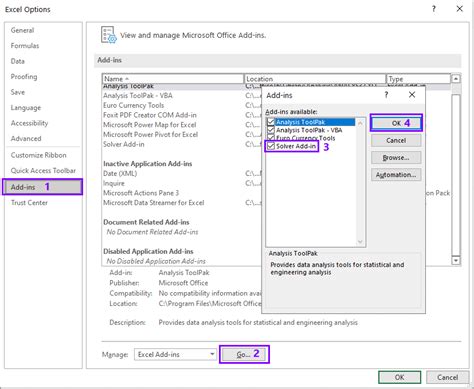Click the add-ins list scroll down arrow
This screenshot has height=389, width=474.
[456, 260]
